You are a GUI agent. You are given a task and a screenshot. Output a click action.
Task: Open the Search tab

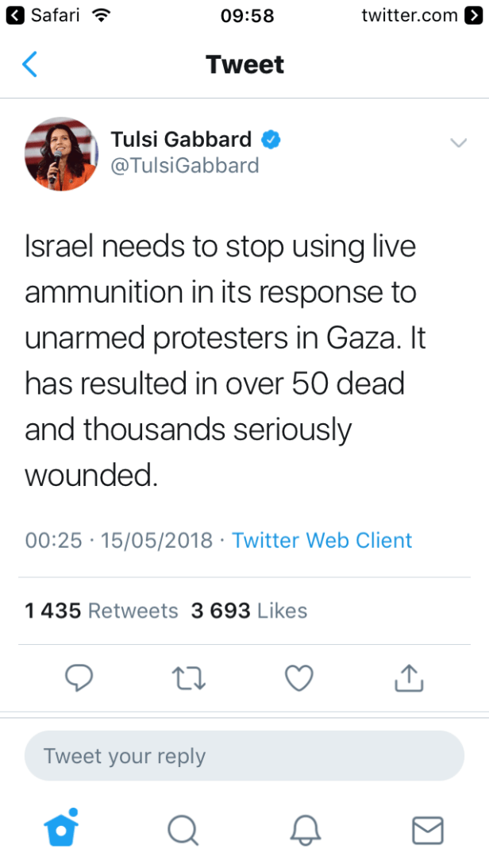tap(183, 831)
